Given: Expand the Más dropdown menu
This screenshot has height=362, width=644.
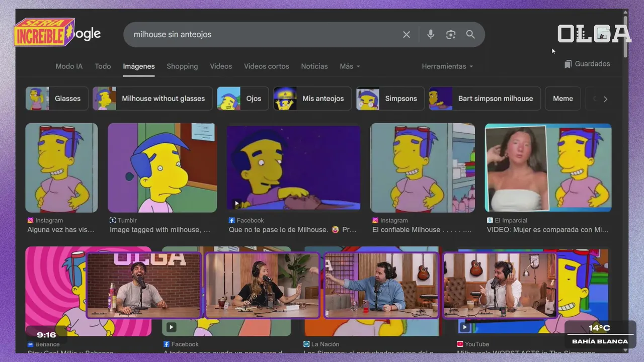Looking at the screenshot, I should coord(350,66).
